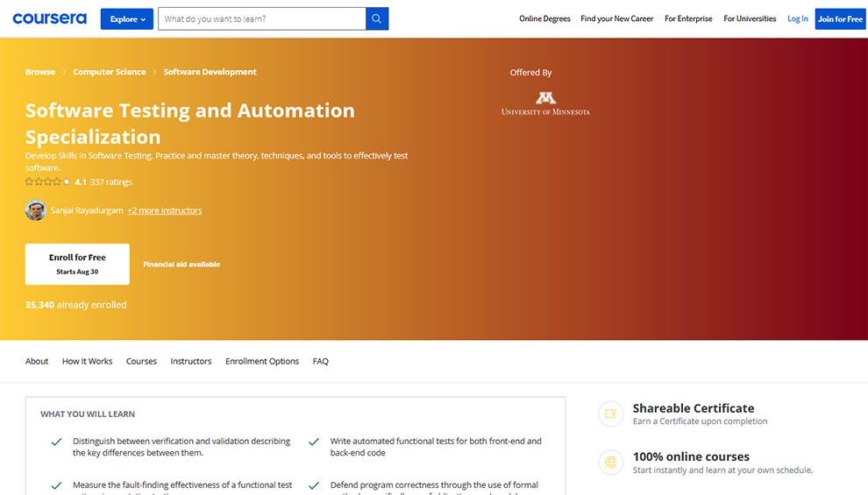Screen dimensions: 868x495
Task: Click checkmark beside 'Measure the fault-finding effectiveness'
Action: click(56, 485)
